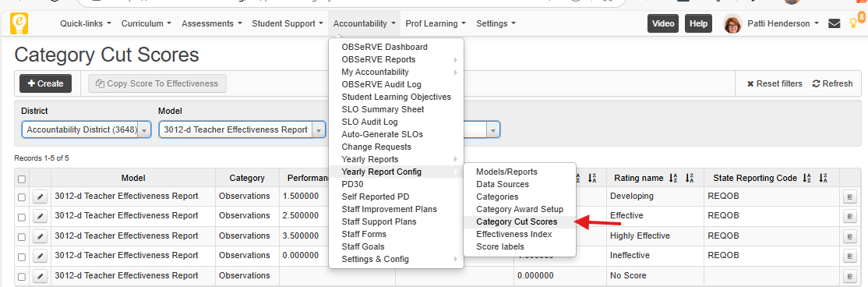The width and height of the screenshot is (868, 287).
Task: Expand the Model dropdown selector
Action: coord(242,129)
